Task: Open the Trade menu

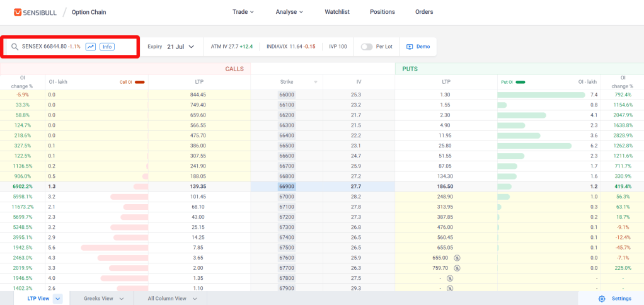Action: [x=243, y=12]
